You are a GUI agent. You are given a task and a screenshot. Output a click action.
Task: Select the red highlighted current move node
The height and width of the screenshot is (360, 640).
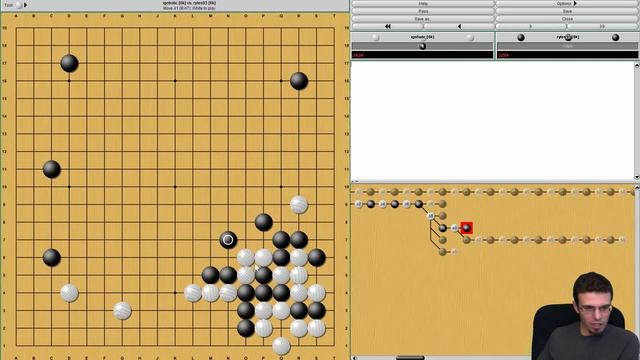[467, 228]
